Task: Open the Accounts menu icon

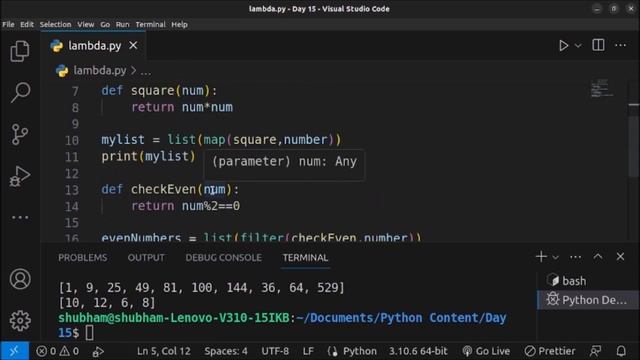Action: 20,279
